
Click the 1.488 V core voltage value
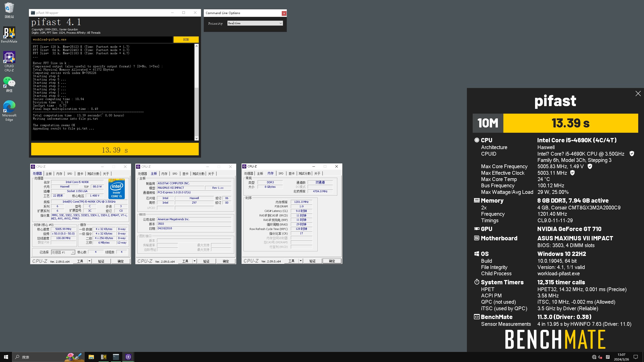[x=95, y=196]
